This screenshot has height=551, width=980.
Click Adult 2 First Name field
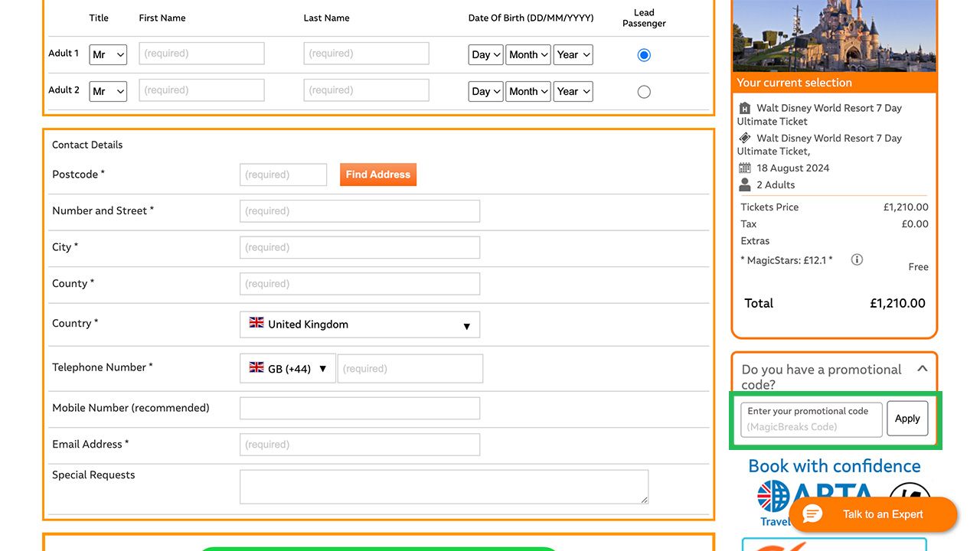[201, 90]
